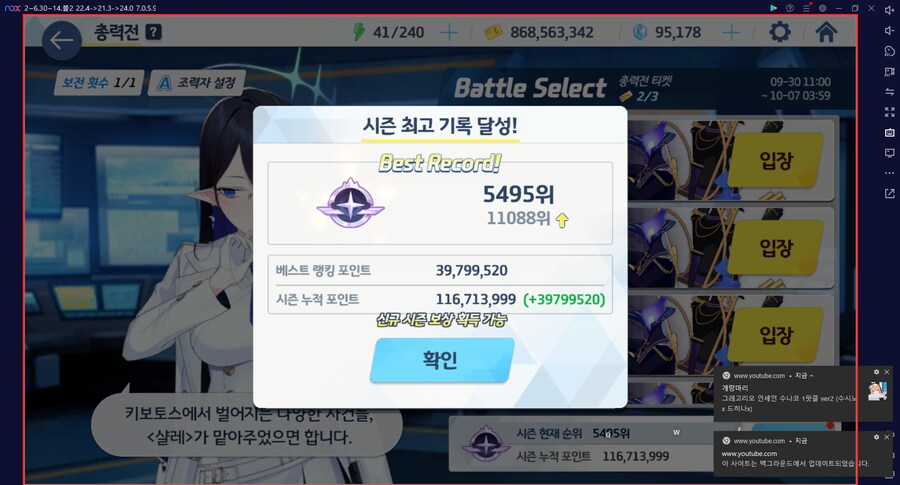Add pyroxene with the plus beside 95,178
The width and height of the screenshot is (900, 485).
coord(731,33)
